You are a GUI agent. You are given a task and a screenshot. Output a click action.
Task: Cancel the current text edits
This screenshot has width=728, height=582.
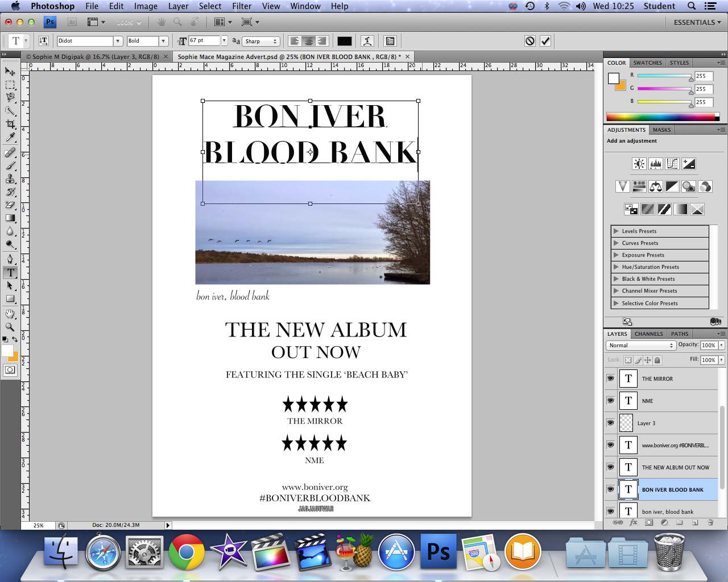[530, 41]
